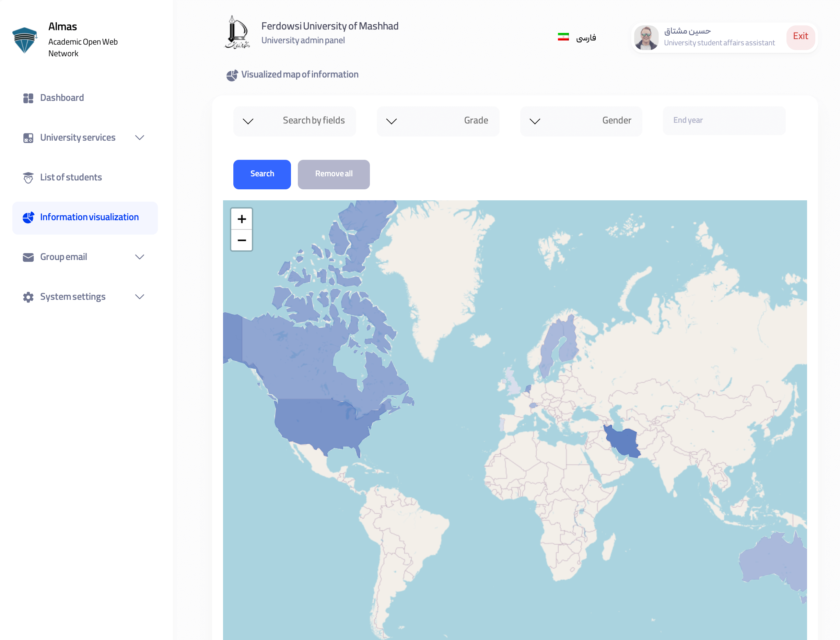Click the Dashboard grid icon
This screenshot has width=840, height=640.
(x=28, y=98)
